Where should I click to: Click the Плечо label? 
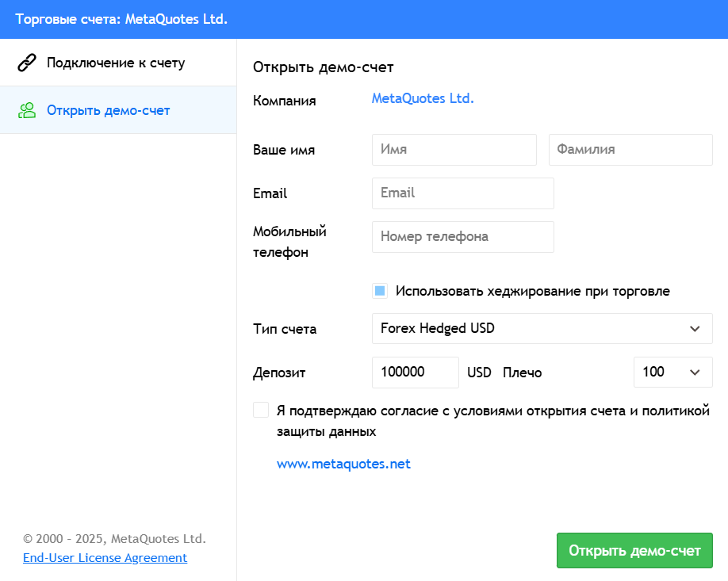point(523,373)
